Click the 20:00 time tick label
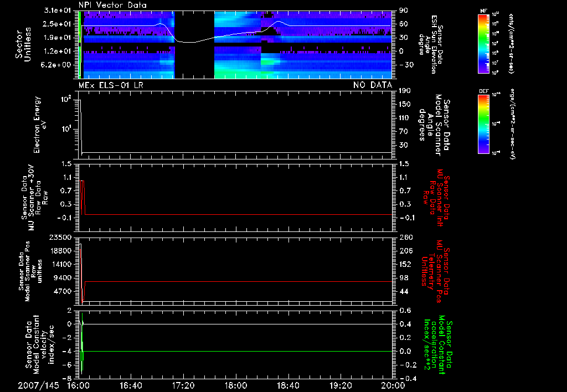This screenshot has height=392, width=567. click(394, 385)
